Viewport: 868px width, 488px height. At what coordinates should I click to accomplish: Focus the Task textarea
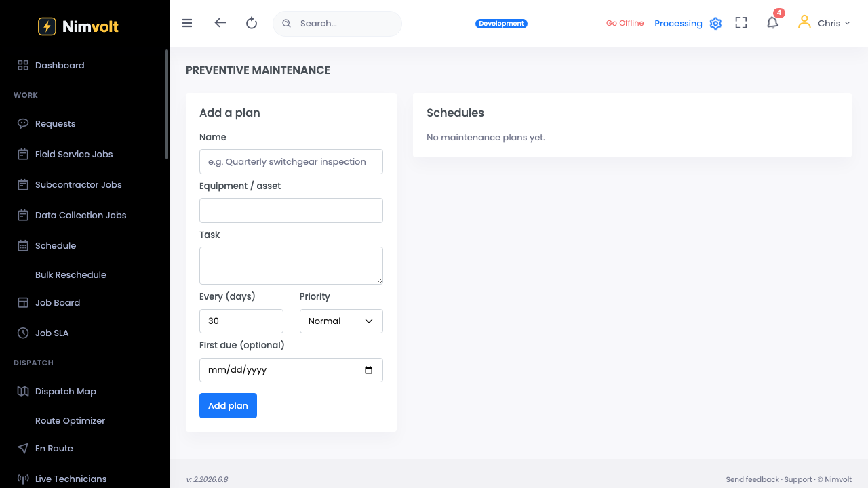click(x=291, y=266)
